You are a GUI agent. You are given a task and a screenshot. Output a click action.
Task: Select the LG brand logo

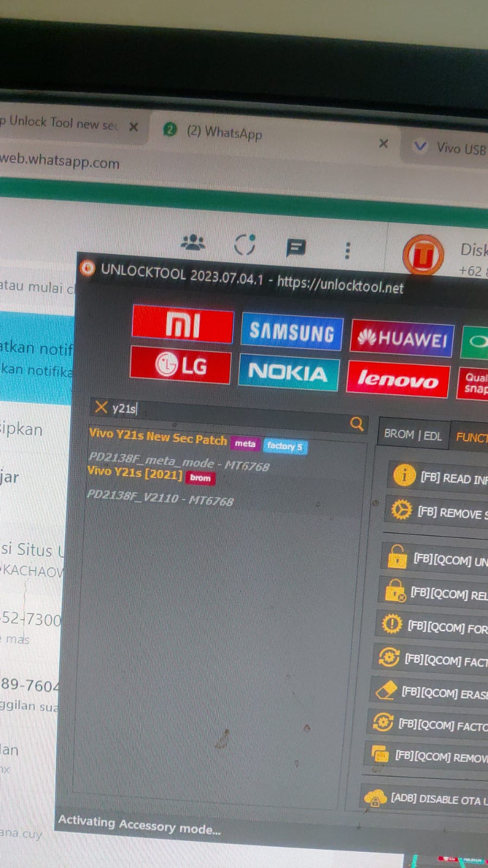point(180,364)
